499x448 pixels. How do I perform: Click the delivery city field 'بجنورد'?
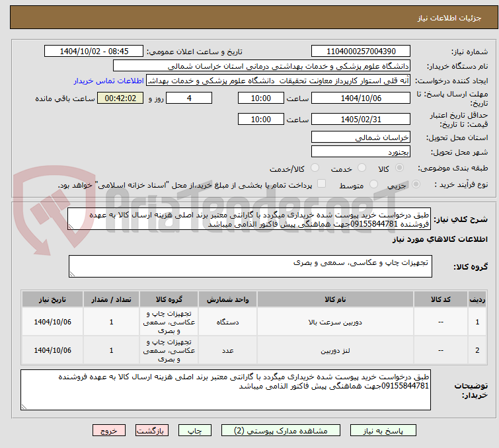[361, 152]
